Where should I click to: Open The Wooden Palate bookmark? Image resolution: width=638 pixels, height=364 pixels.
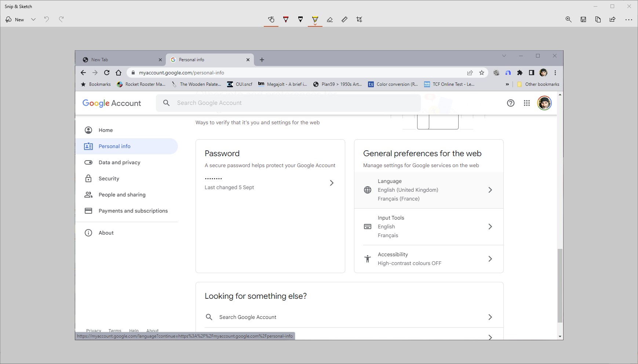(196, 84)
